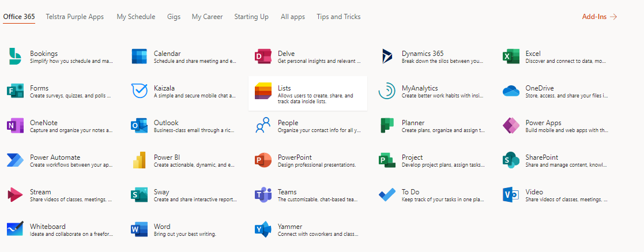The height and width of the screenshot is (252, 644).
Task: Go to the Tips and Tricks tab
Action: pyautogui.click(x=338, y=17)
